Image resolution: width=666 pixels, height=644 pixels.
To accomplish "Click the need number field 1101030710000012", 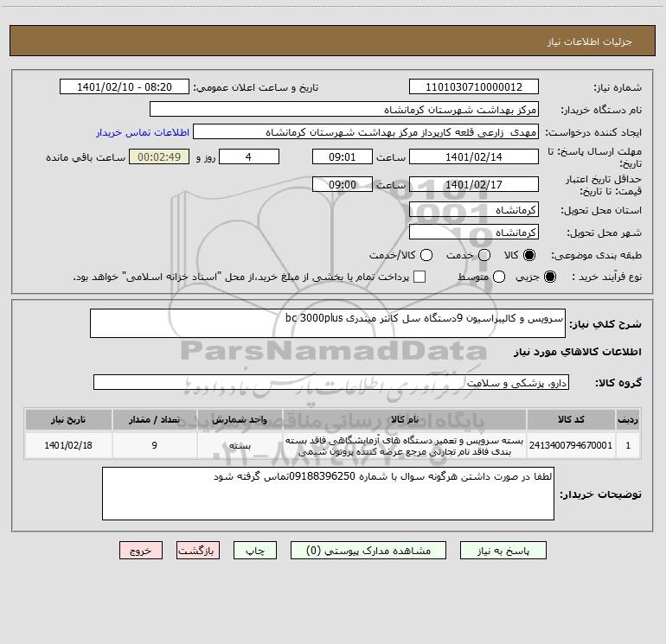I will 474,87.
